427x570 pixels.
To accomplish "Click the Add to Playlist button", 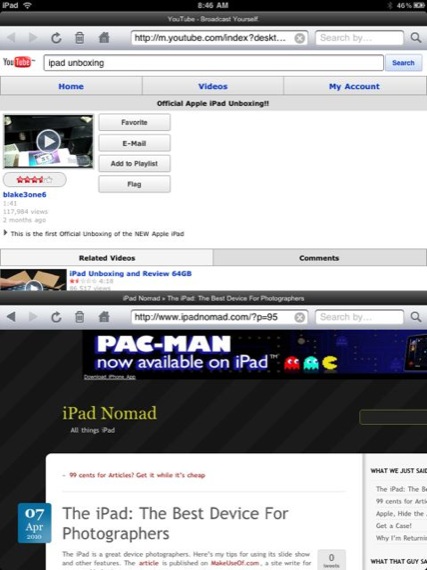I will [134, 164].
